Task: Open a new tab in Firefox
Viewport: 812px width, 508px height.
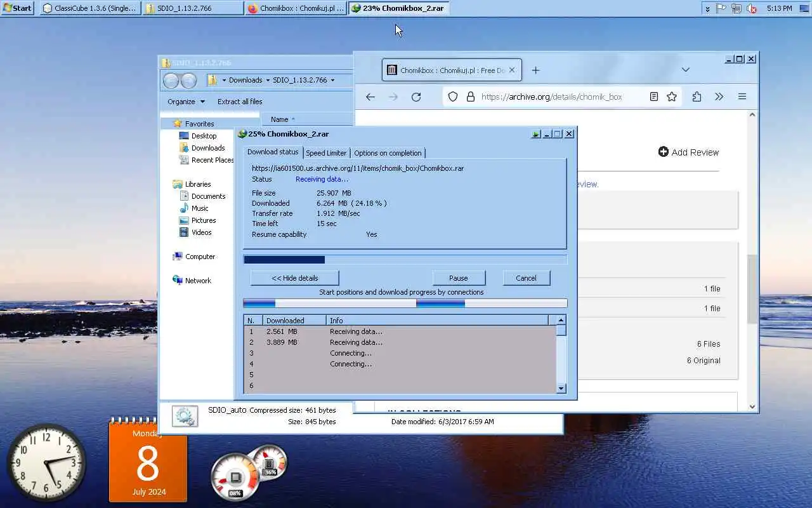Action: (x=535, y=70)
